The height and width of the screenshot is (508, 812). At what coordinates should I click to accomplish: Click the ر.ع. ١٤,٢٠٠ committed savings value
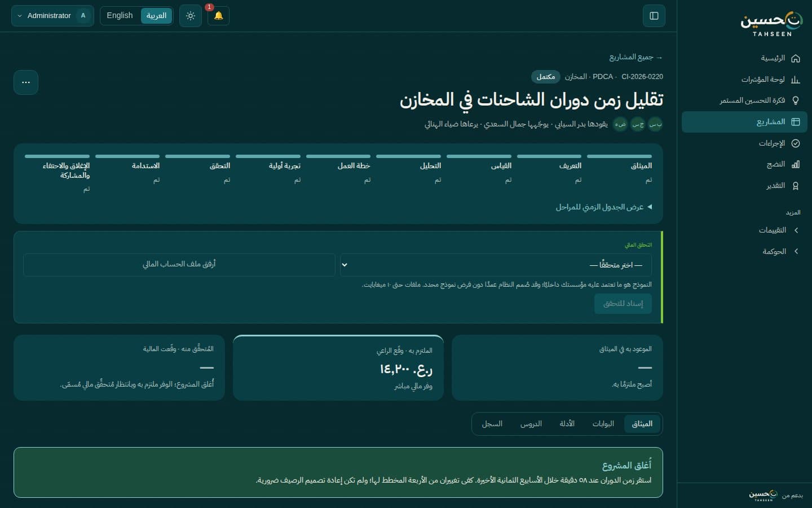point(406,369)
